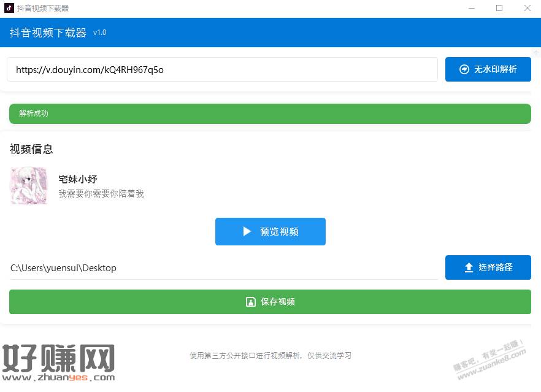The height and width of the screenshot is (392, 541).
Task: Maximize the downloader window
Action: 499,8
